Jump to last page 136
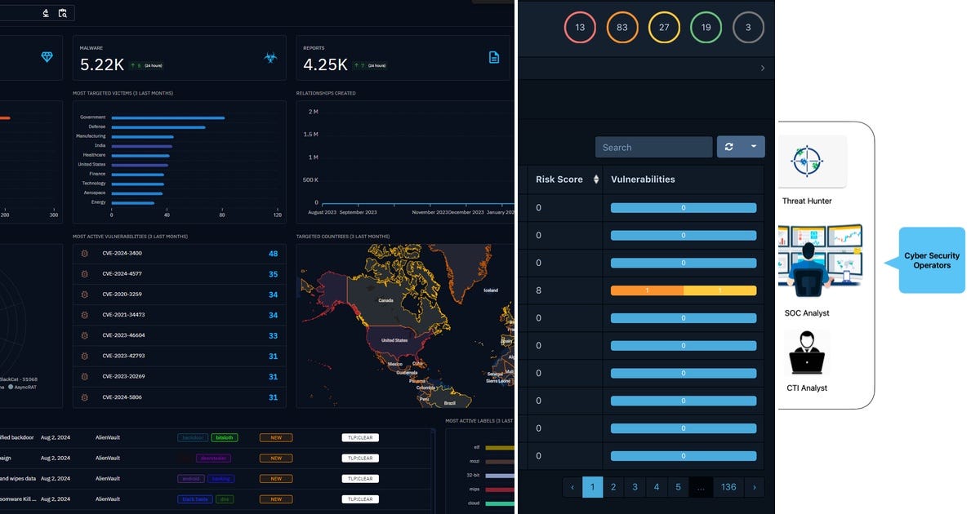Image resolution: width=980 pixels, height=514 pixels. click(x=728, y=487)
